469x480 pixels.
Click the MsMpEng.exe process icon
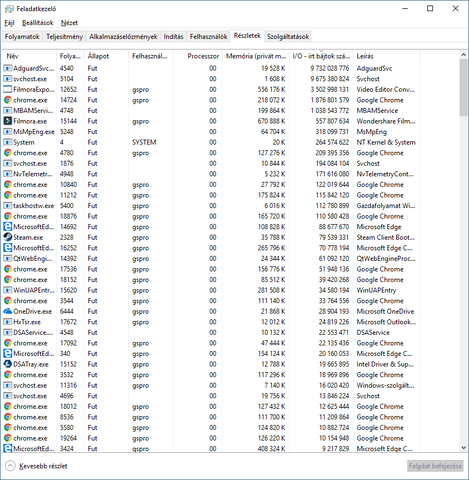pyautogui.click(x=7, y=132)
